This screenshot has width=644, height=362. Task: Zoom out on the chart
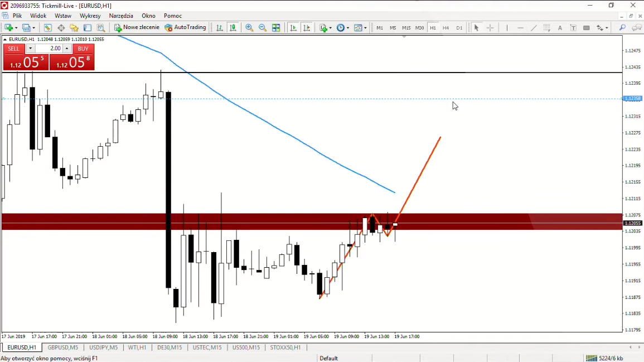point(263,27)
